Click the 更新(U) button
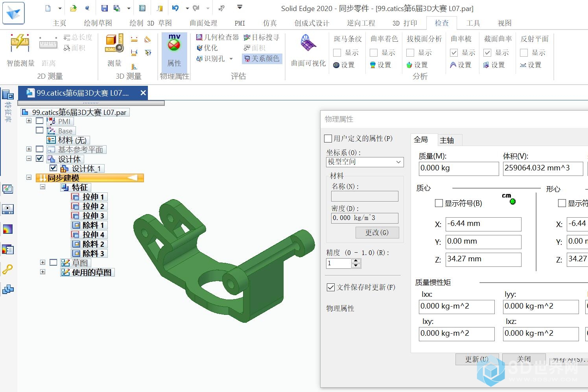 click(x=477, y=359)
